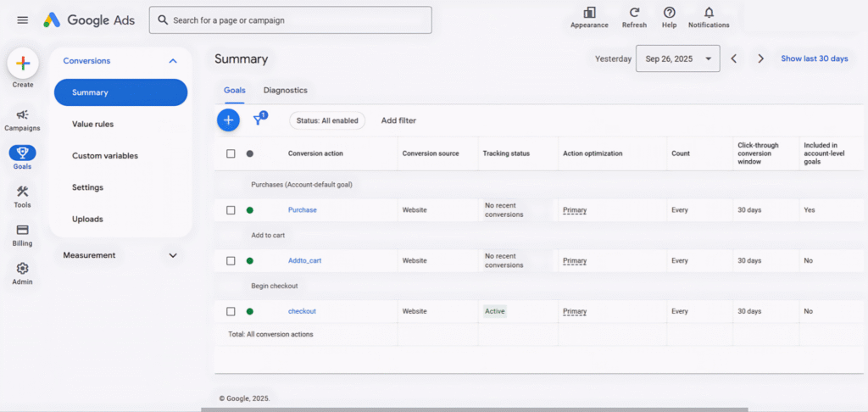Check the Purchase row checkbox
The image size is (868, 412).
tap(231, 210)
